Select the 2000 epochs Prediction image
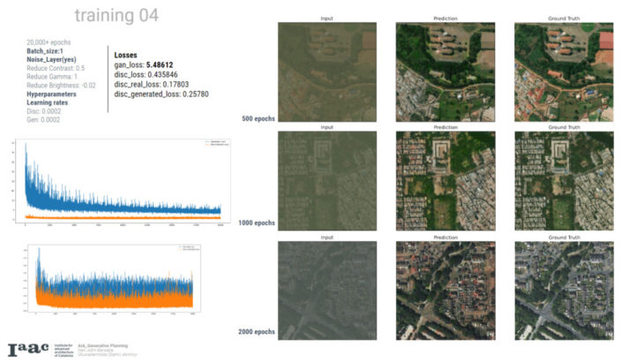 445,291
